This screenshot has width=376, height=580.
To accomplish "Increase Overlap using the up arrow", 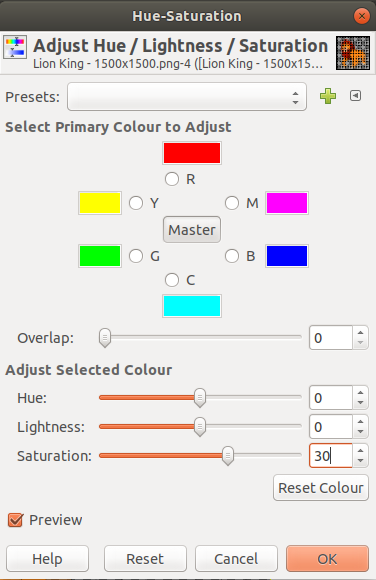I will point(360,332).
